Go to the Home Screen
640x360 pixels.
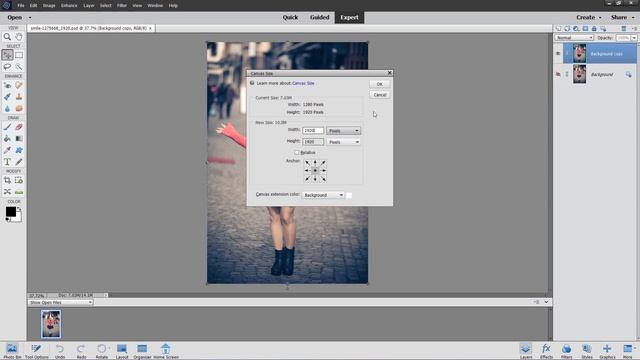166,351
